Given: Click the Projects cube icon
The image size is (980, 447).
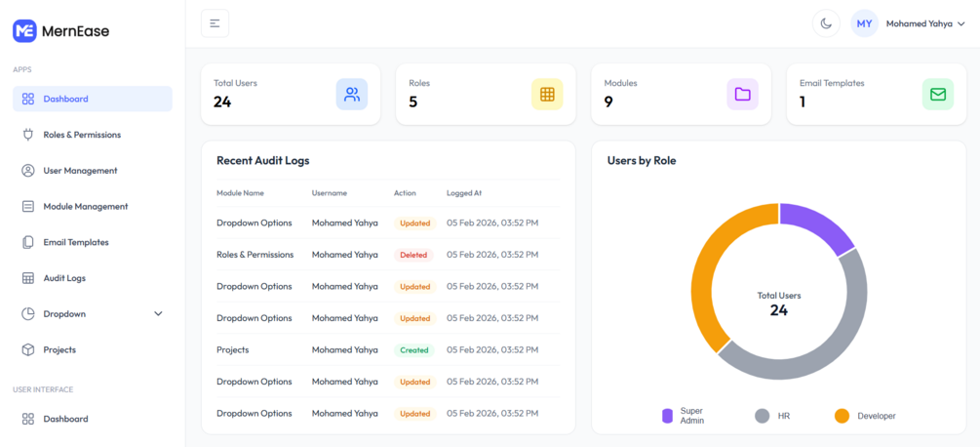Looking at the screenshot, I should (28, 349).
